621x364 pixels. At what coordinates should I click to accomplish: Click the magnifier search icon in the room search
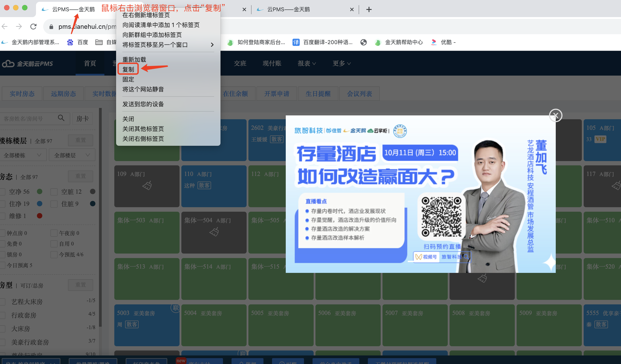[61, 118]
